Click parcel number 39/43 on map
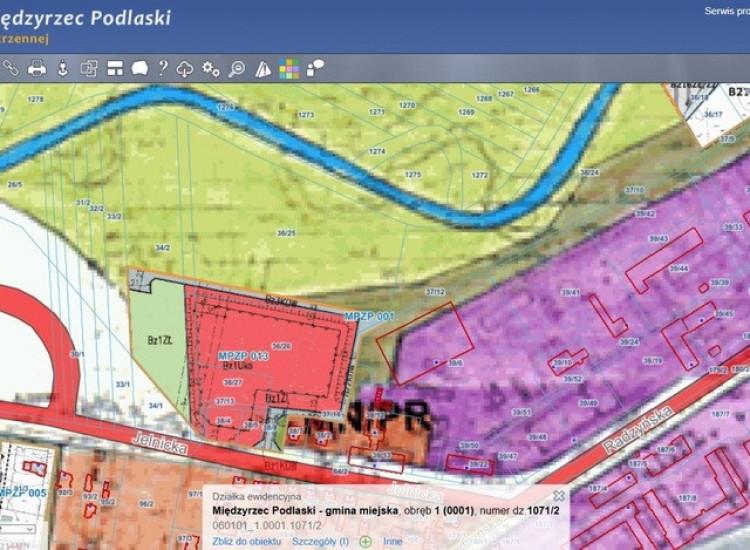Viewport: 750px width, 550px height. (x=658, y=238)
